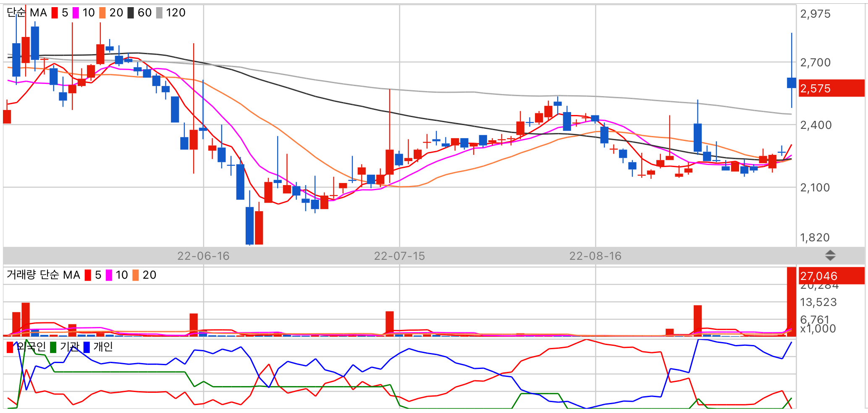Click the 2,100 price axis label
This screenshot has height=413, width=868.
pos(815,188)
